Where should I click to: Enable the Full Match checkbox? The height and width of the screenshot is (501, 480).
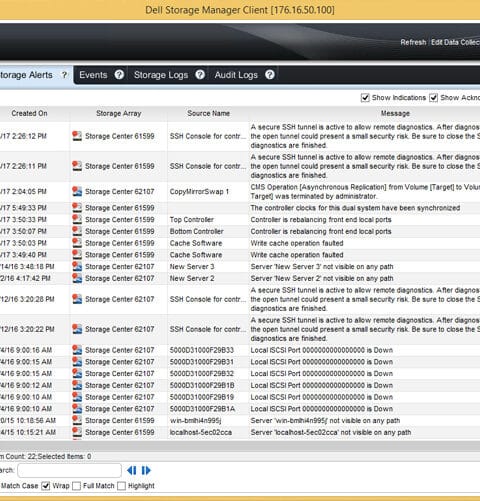77,486
